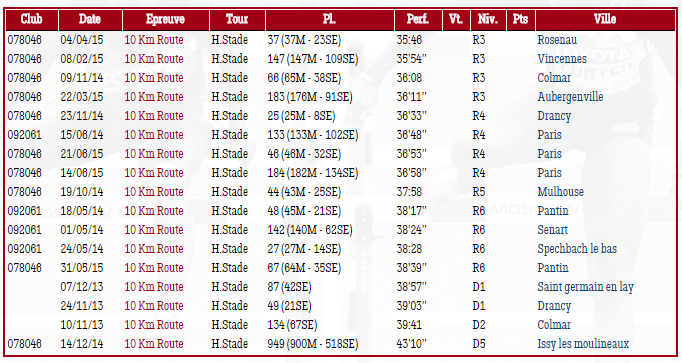Click the Pl. column header
682x363 pixels.
tap(329, 20)
